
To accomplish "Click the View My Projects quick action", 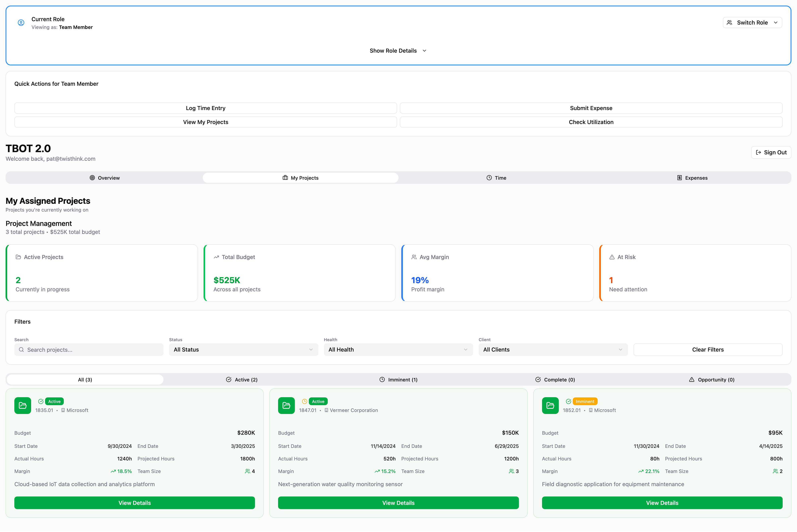I will [206, 122].
